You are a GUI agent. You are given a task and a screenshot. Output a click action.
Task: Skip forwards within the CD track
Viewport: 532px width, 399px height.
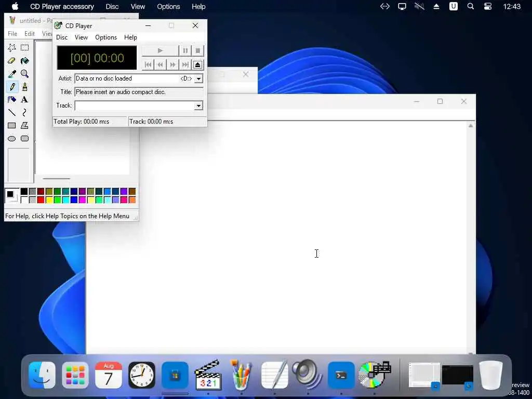(172, 64)
